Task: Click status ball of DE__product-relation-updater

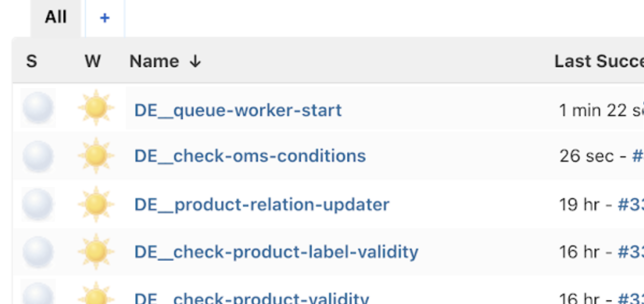Action: pyautogui.click(x=38, y=204)
